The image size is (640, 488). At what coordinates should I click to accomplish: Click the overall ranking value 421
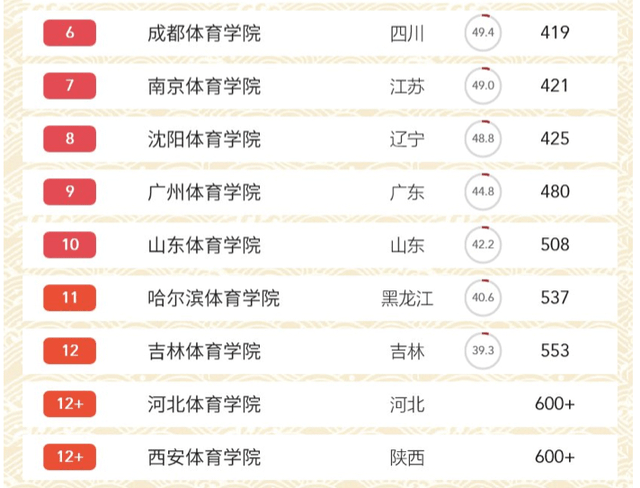click(554, 86)
